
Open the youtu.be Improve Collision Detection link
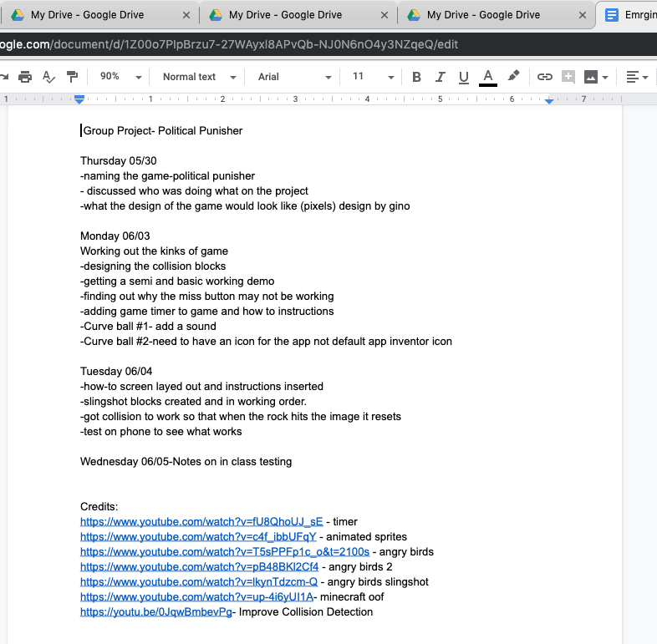pyautogui.click(x=155, y=612)
